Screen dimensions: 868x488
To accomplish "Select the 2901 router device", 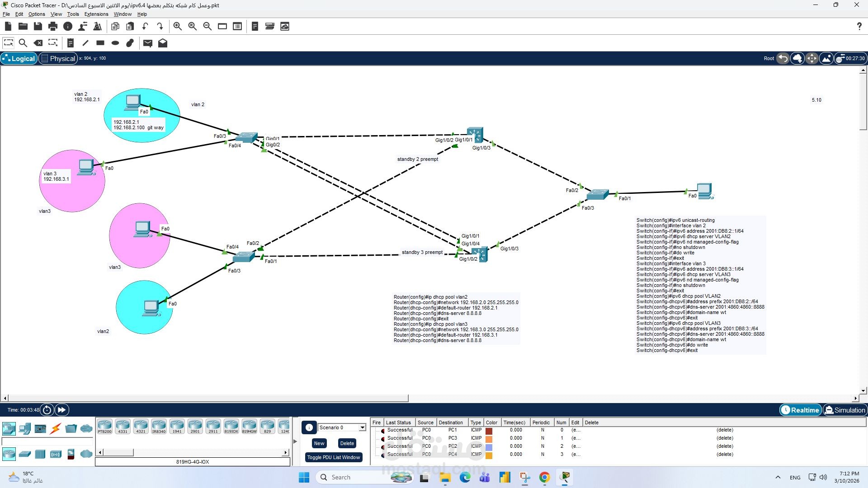I will click(x=195, y=425).
